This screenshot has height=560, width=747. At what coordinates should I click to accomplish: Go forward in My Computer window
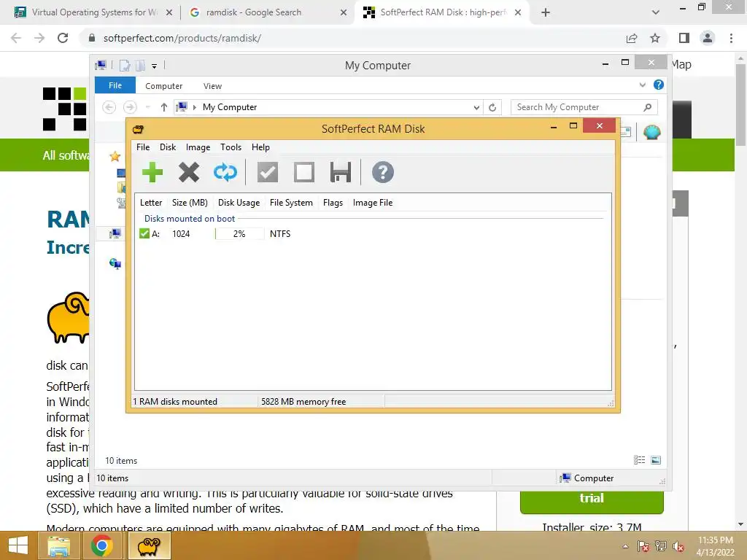click(x=130, y=107)
